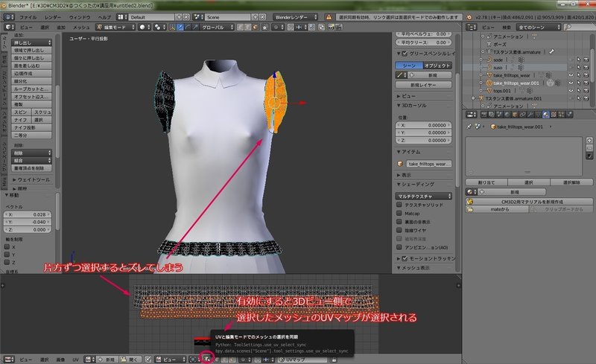Screen dimensions: 596x364
Task: Open the メッシュ (Mesh) menu in 3D view header
Action: [81, 28]
